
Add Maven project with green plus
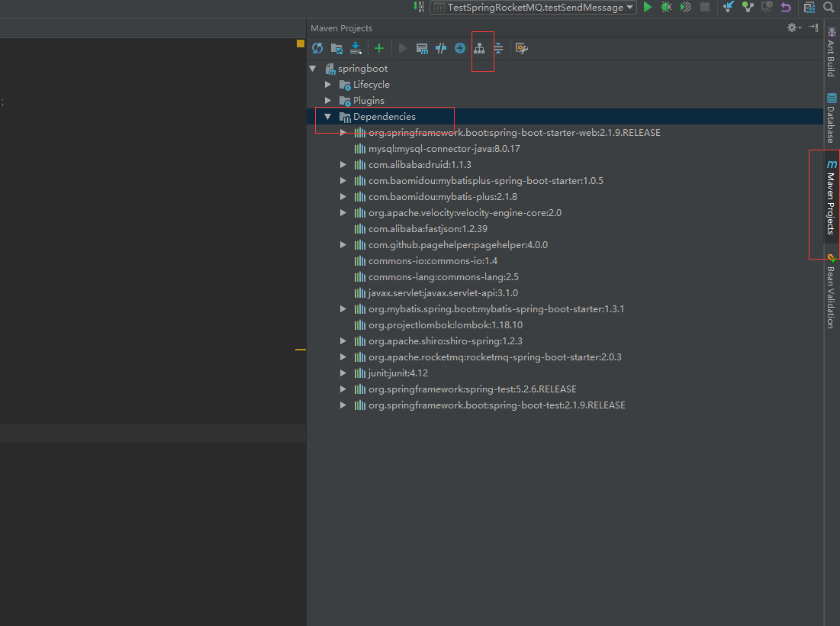click(379, 48)
